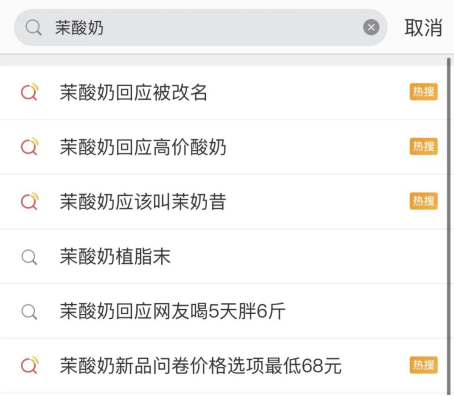The width and height of the screenshot is (454, 396).
Task: Select suggestion 茉酸奶应该叫茉奶昔
Action: [x=223, y=202]
